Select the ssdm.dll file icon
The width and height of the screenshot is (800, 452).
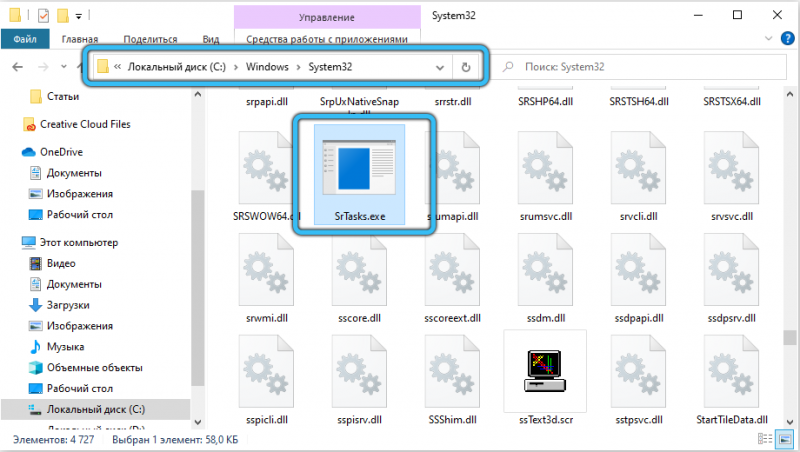545,270
